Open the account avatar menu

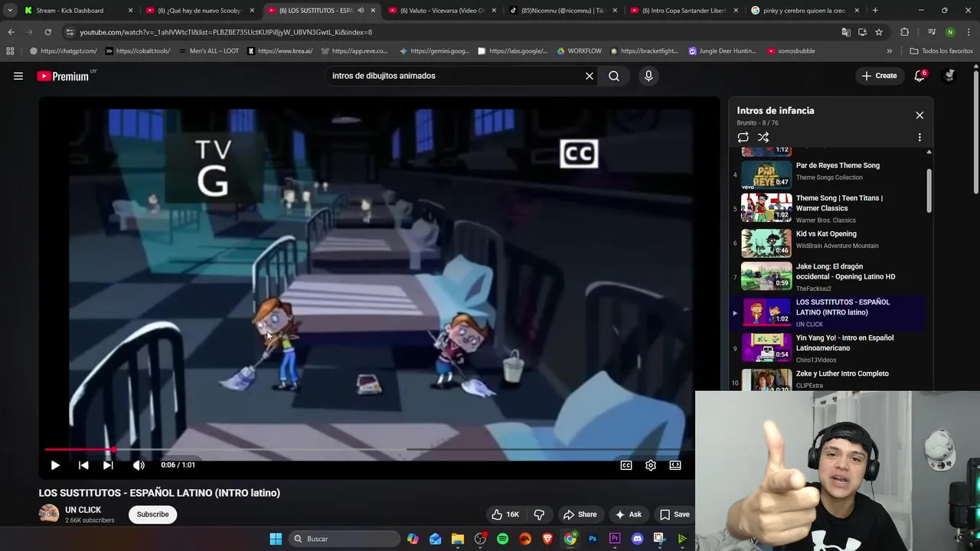949,76
